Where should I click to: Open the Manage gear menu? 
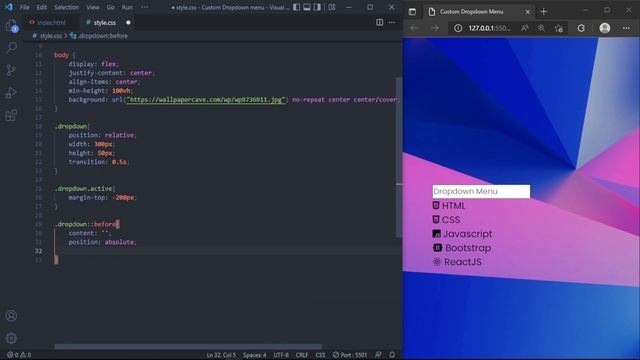coord(11,338)
